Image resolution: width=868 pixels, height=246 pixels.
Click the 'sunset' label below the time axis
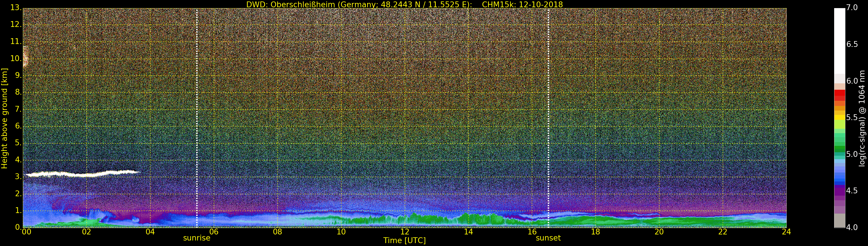coord(548,238)
